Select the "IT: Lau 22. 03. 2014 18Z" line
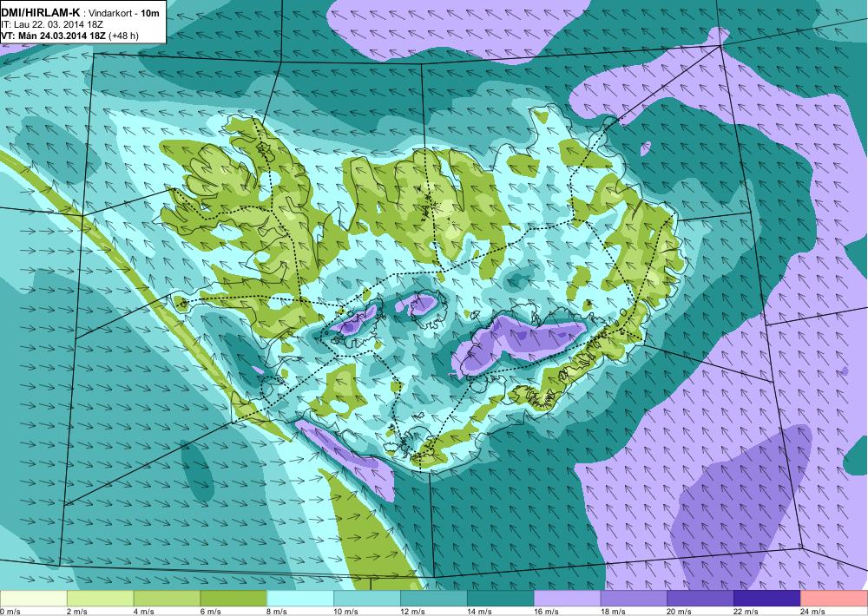Viewport: 868px width, 616px height. click(x=52, y=25)
